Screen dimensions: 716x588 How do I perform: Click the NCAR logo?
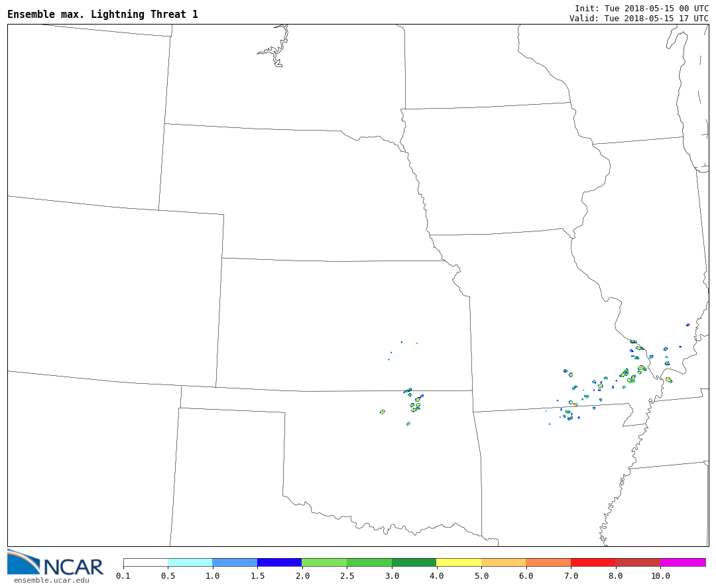point(55,562)
